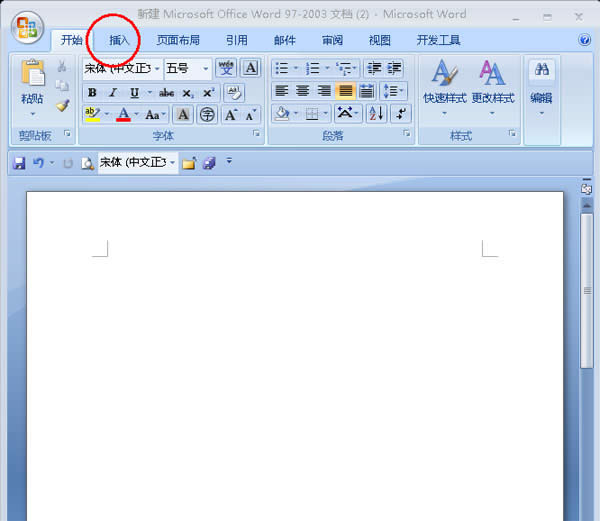The image size is (600, 521).
Task: Click the Undo arrow icon
Action: point(38,162)
